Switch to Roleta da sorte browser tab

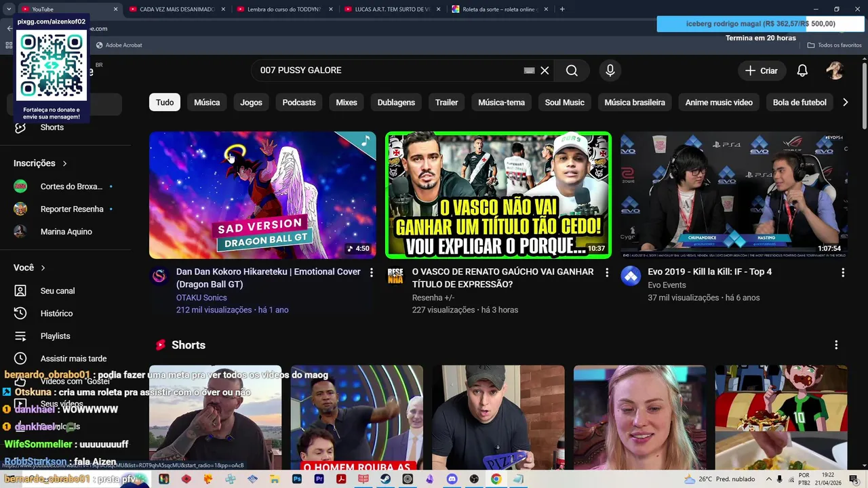(x=500, y=9)
